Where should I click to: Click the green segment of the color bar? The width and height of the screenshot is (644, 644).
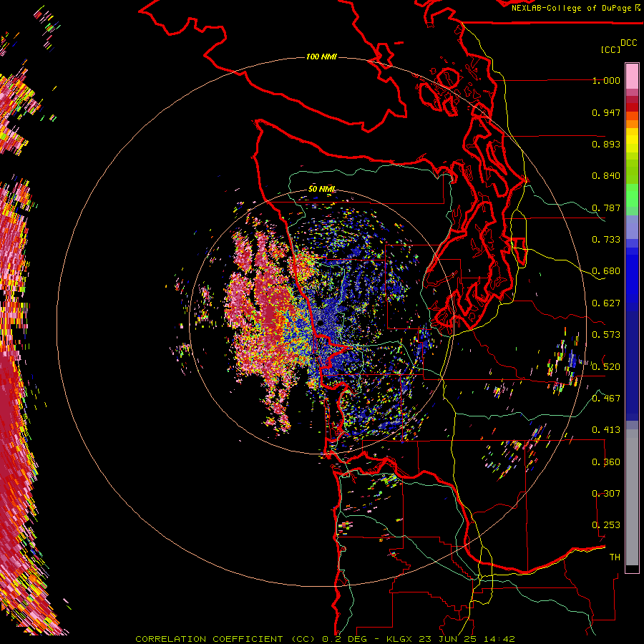632,194
